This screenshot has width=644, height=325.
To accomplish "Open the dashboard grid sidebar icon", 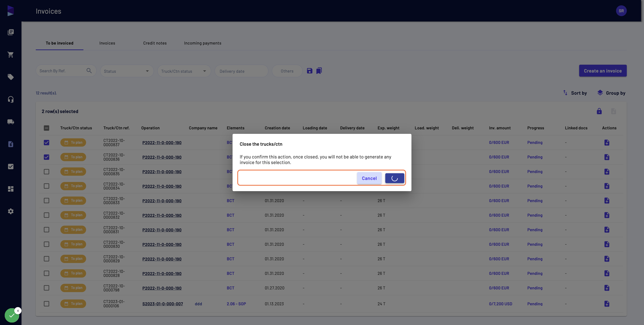I will click(x=11, y=189).
